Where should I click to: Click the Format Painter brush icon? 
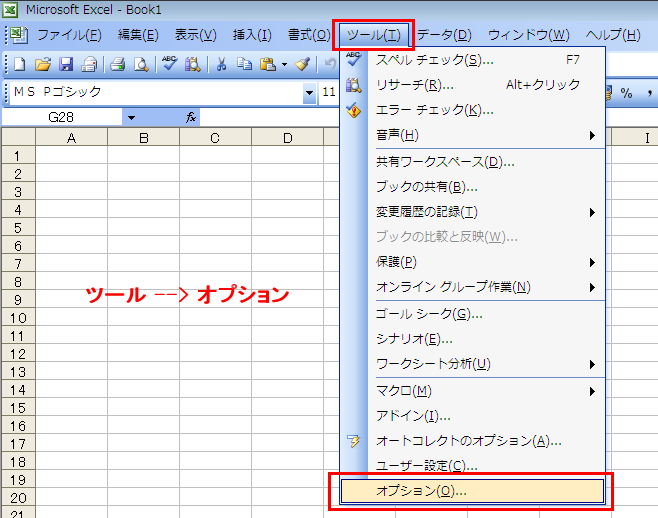point(303,64)
